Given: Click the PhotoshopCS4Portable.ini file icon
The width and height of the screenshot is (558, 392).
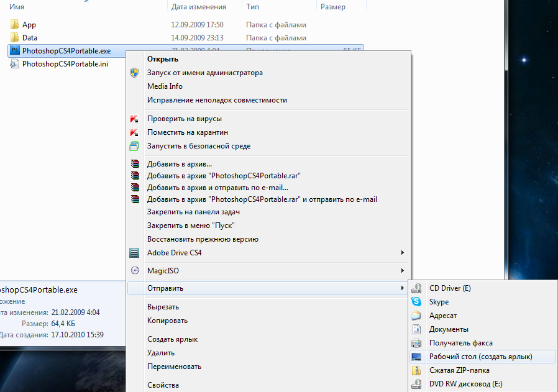Looking at the screenshot, I should [14, 63].
